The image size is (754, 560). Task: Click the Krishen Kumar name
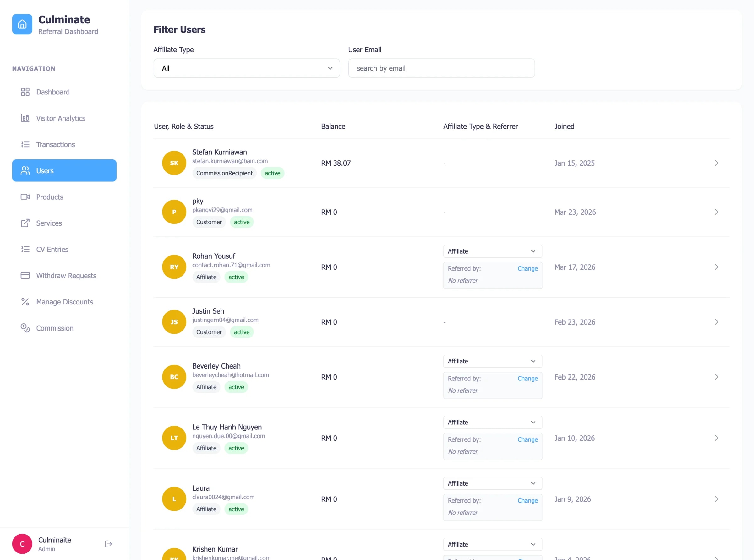215,549
